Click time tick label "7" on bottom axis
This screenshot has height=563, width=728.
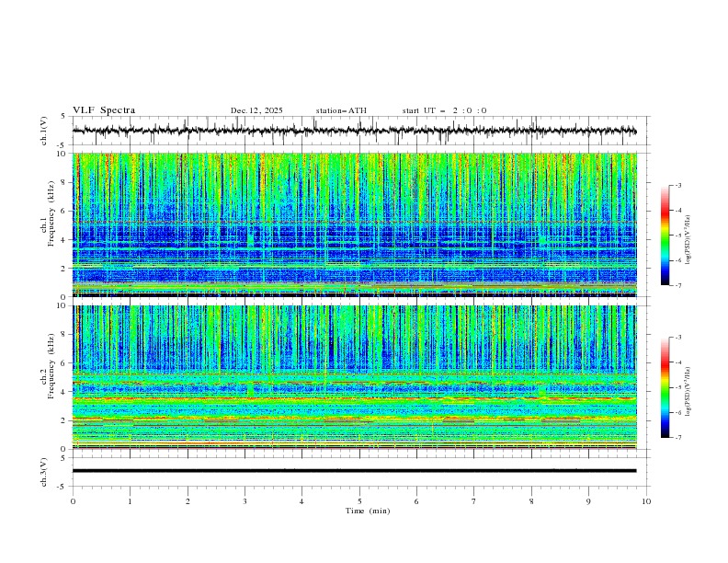474,501
